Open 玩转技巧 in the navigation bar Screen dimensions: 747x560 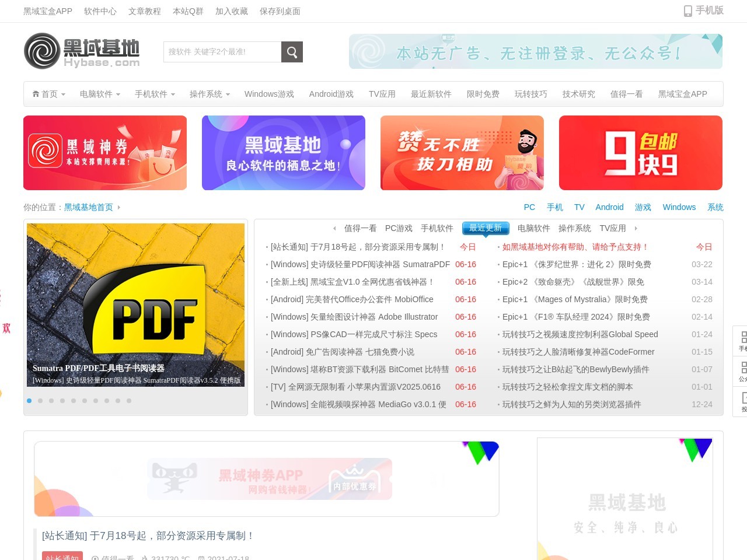(x=531, y=94)
